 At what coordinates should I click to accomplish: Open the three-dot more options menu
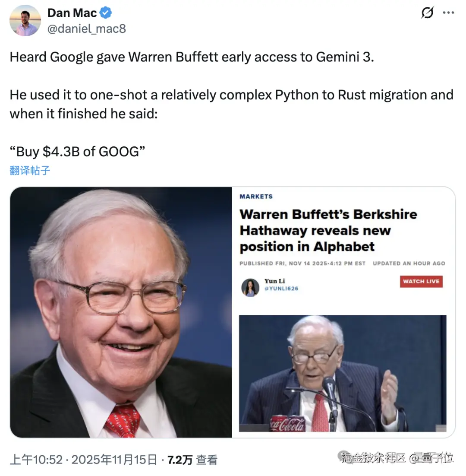[x=448, y=13]
